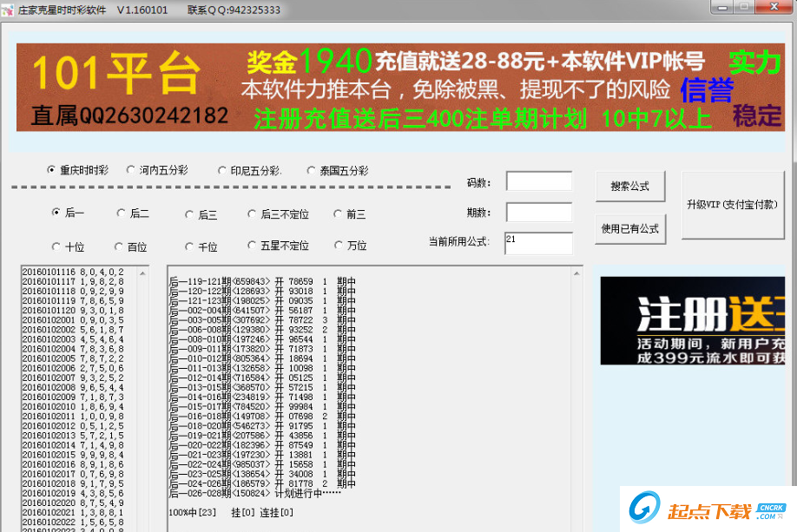Focus the 码数 input field
Screen dimensions: 797x532
click(539, 181)
